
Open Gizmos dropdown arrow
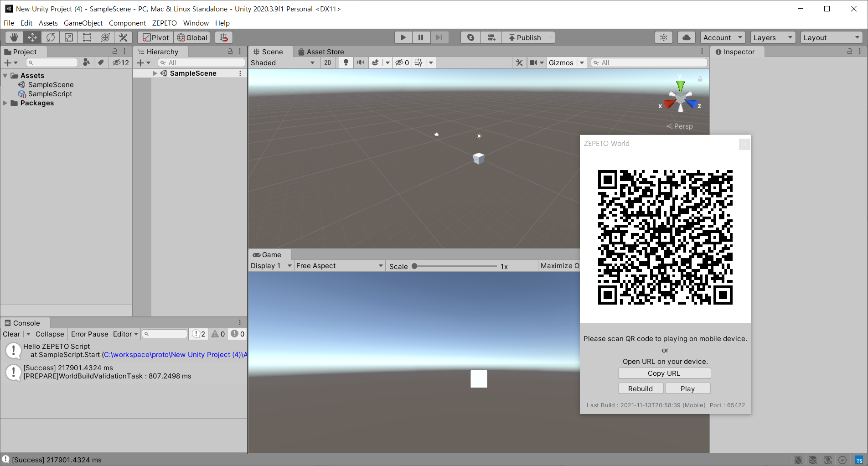click(582, 62)
